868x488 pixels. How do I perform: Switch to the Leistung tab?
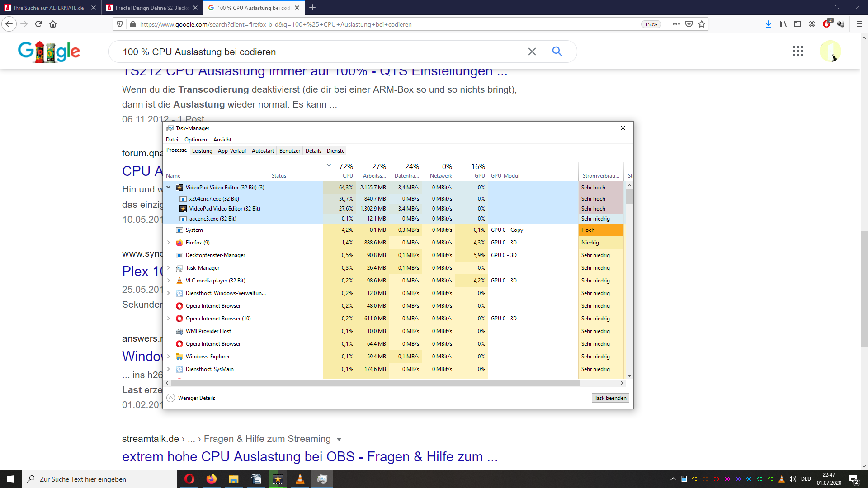pos(202,151)
